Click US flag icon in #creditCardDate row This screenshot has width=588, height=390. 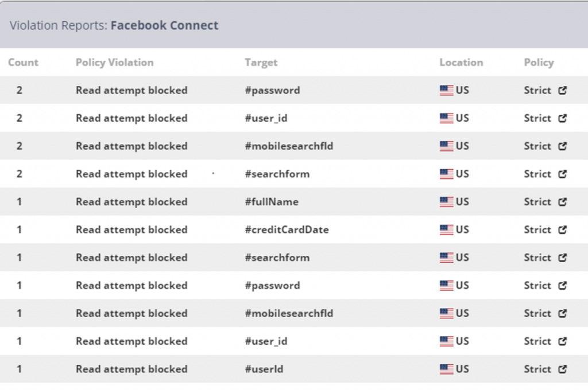(x=446, y=229)
